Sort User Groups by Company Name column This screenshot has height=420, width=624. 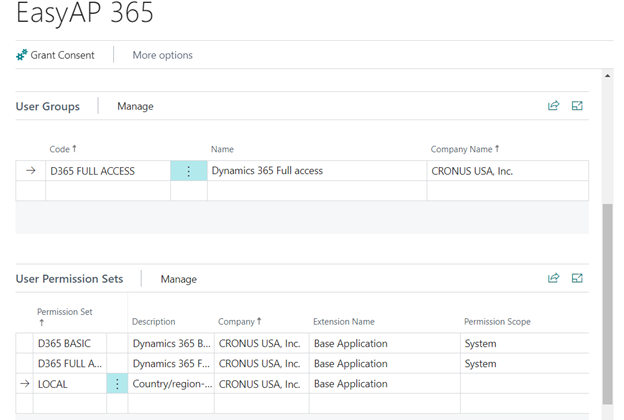464,149
